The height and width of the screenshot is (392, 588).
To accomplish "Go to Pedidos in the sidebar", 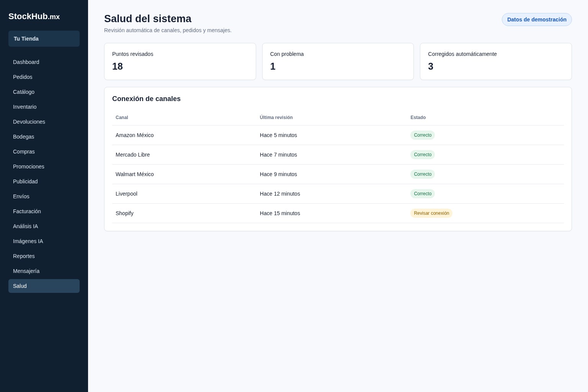I will tap(44, 77).
